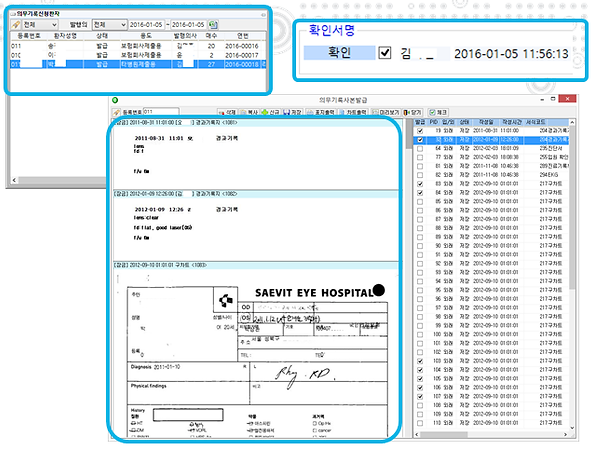Screen dimensions: 593x450
Task: Click the 미리보기 preview button
Action: point(385,112)
